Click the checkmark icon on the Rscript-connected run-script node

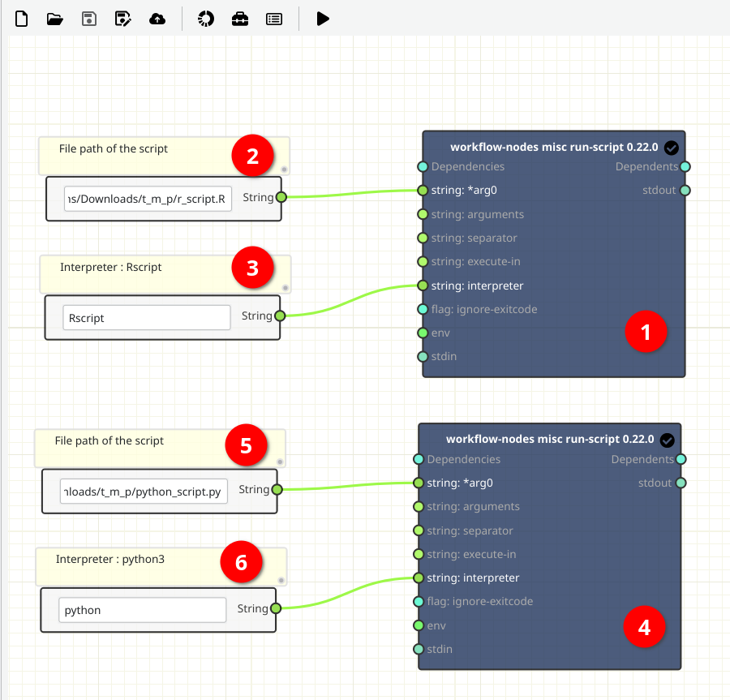tap(672, 148)
